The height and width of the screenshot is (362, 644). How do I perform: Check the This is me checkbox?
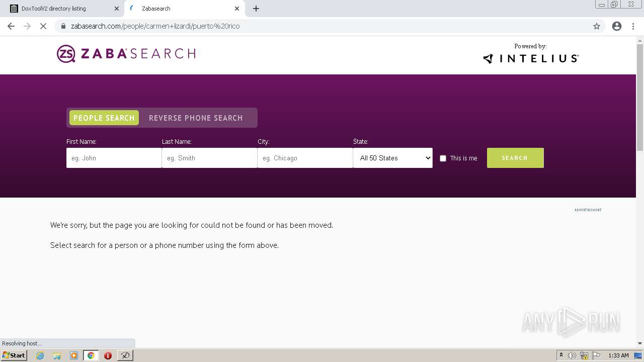tap(443, 158)
